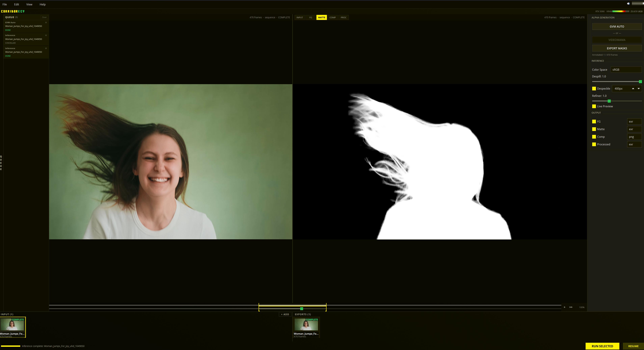Remove the GVM Auto queue item

pos(46,22)
